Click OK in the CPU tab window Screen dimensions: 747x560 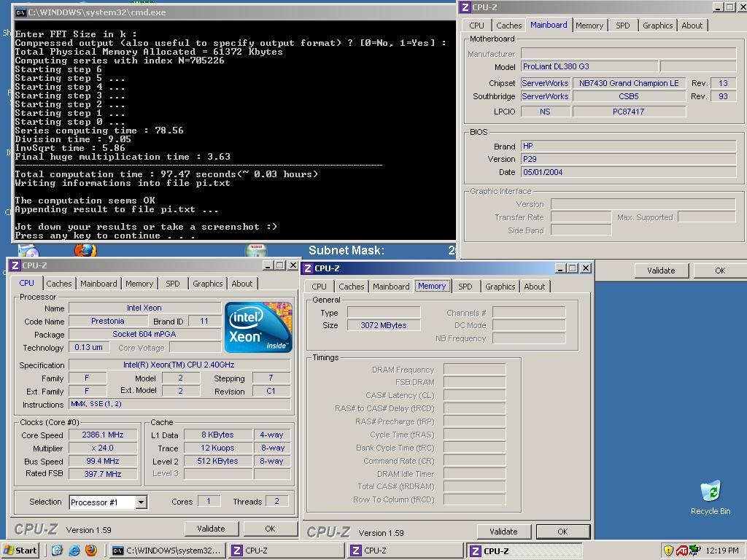(270, 529)
